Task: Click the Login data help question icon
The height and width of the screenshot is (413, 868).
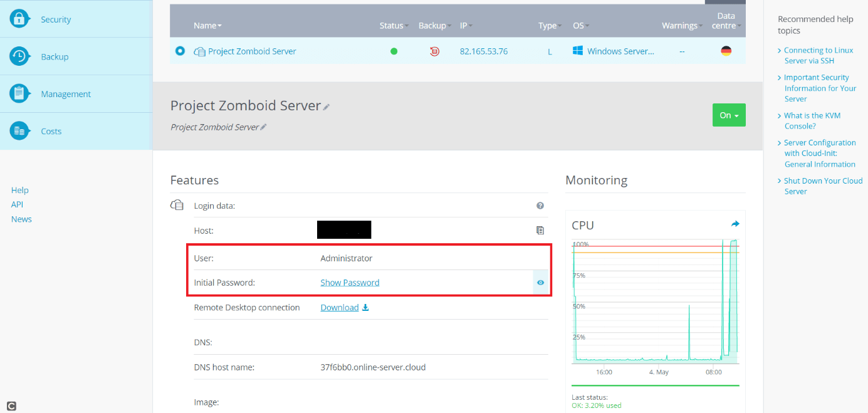Action: (540, 206)
